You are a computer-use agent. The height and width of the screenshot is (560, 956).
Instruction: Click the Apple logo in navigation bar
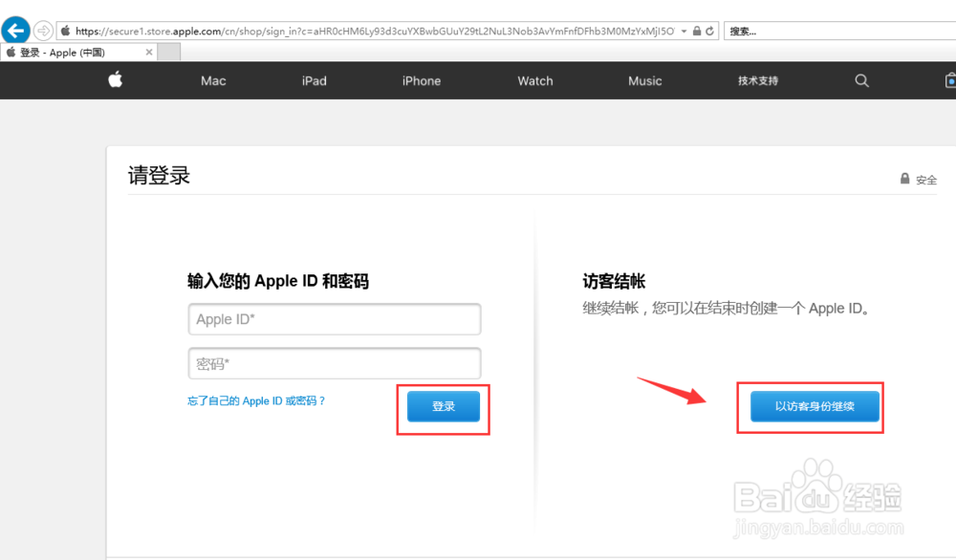116,80
